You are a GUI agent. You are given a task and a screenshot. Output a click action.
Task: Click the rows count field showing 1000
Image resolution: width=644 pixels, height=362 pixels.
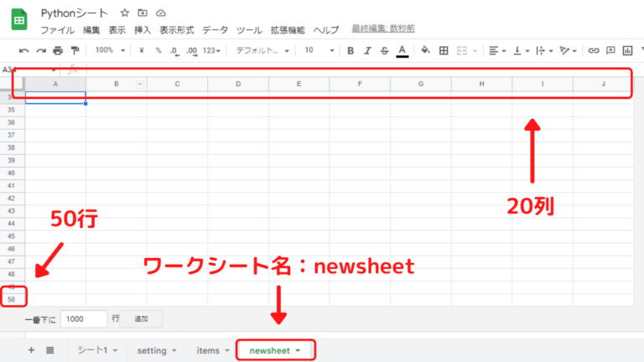click(x=84, y=319)
